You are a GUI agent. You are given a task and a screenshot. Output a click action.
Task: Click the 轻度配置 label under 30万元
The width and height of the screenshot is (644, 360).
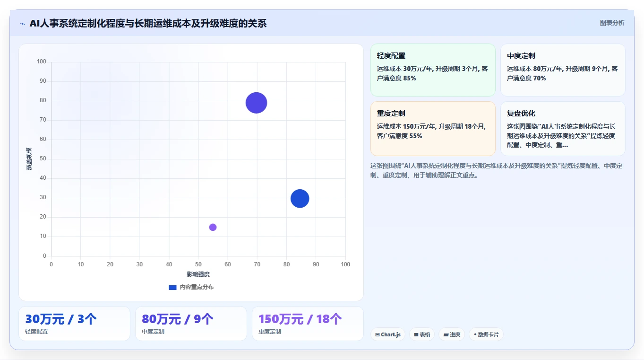pyautogui.click(x=36, y=332)
